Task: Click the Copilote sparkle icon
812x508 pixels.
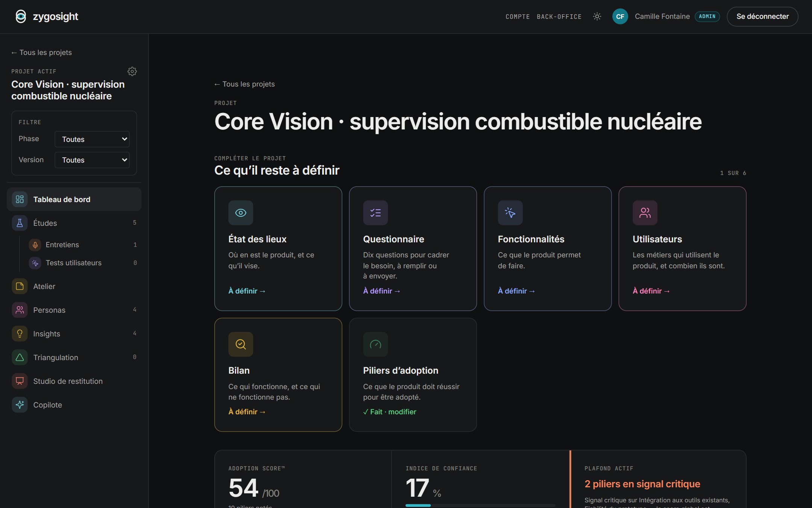Action: click(20, 405)
